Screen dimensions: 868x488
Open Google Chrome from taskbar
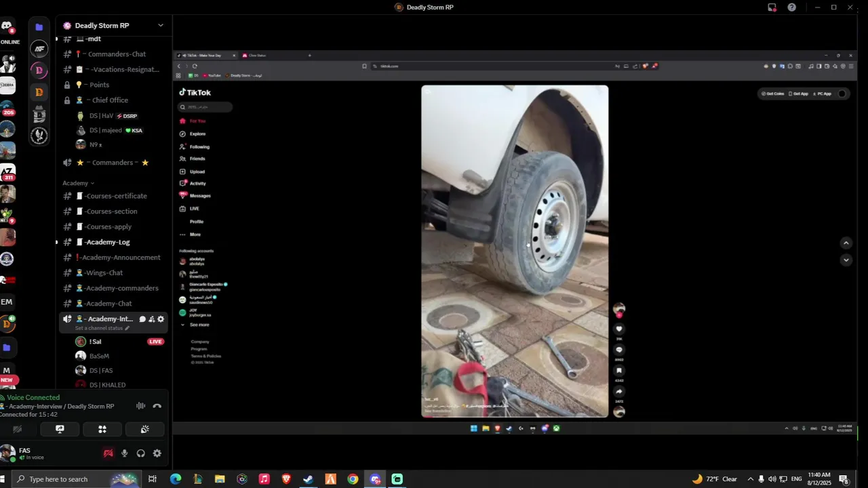353,479
